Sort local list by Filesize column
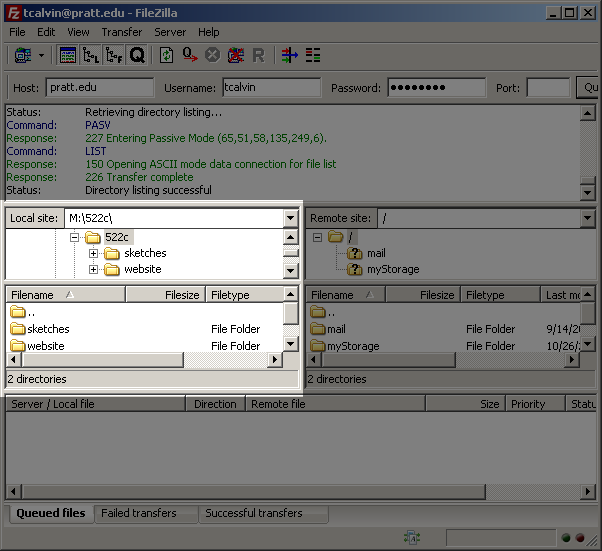The width and height of the screenshot is (602, 551). [x=165, y=295]
